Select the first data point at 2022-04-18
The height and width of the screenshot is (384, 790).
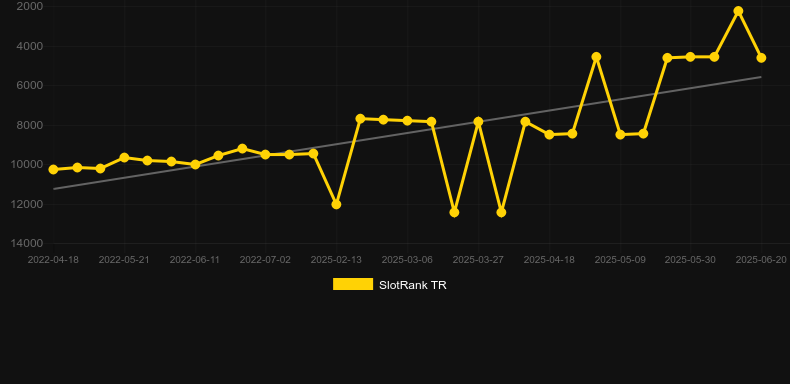(53, 169)
